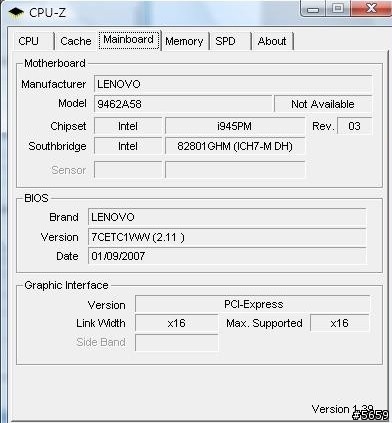Screen dimensions: 392x423
Task: Maximize the CPU-Z window
Action: 338,8
